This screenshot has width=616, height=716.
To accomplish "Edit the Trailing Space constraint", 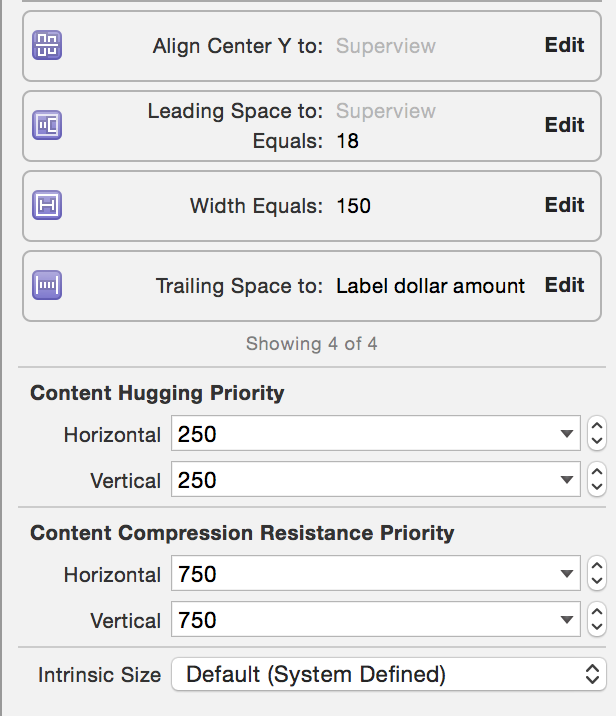I will [x=564, y=285].
